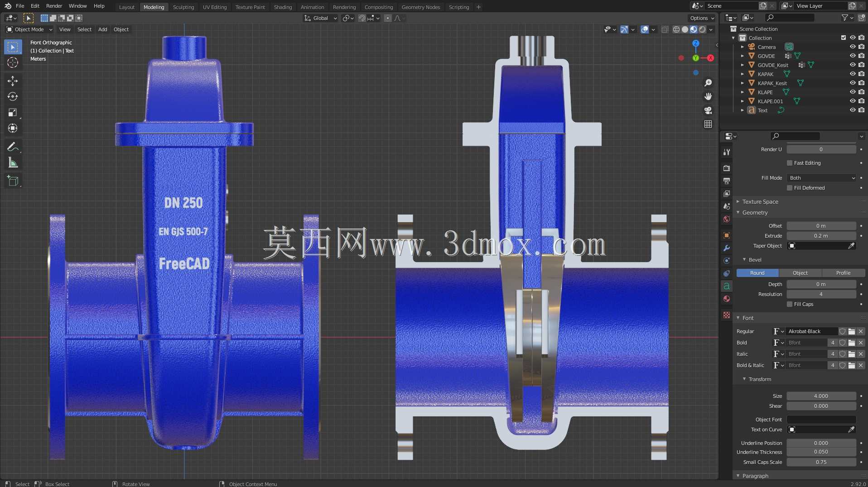Switch to wireframe viewport shading

tap(676, 29)
